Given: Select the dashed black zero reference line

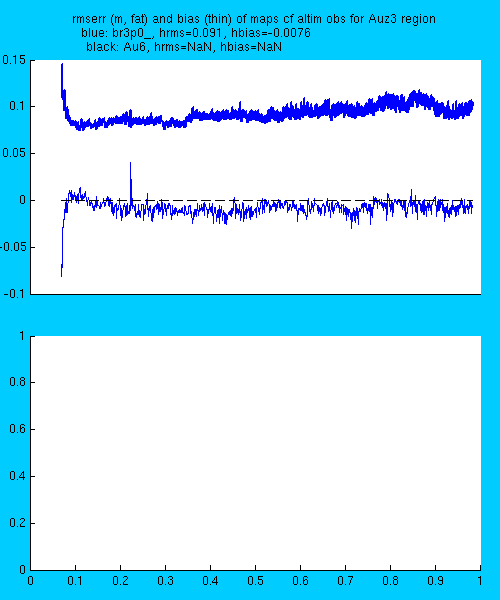Looking at the screenshot, I should click(267, 200).
